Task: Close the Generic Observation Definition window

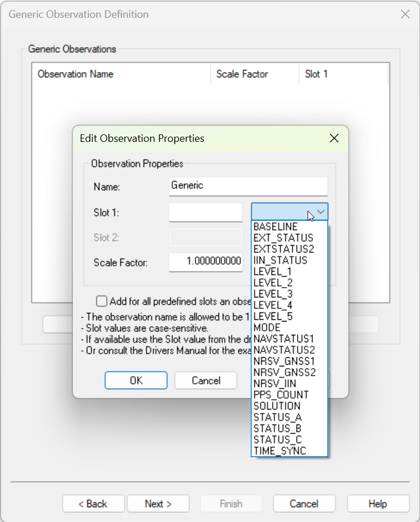Action: [405, 14]
